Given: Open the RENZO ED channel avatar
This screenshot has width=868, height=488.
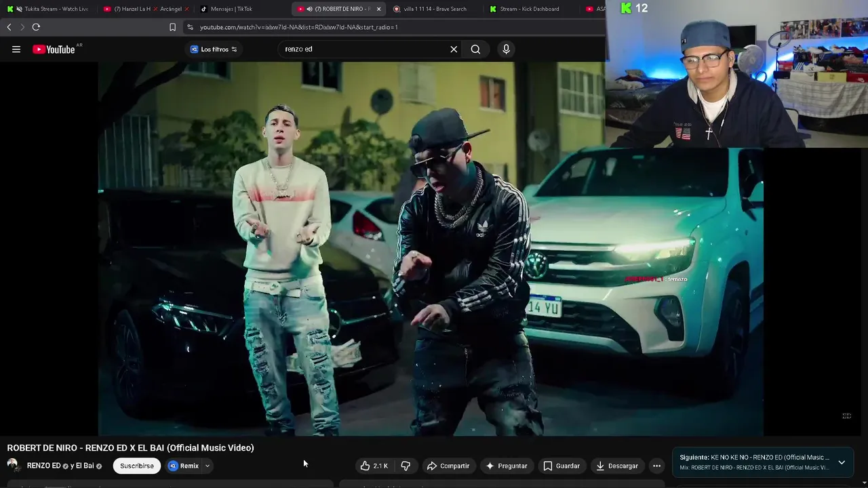Looking at the screenshot, I should [x=13, y=466].
